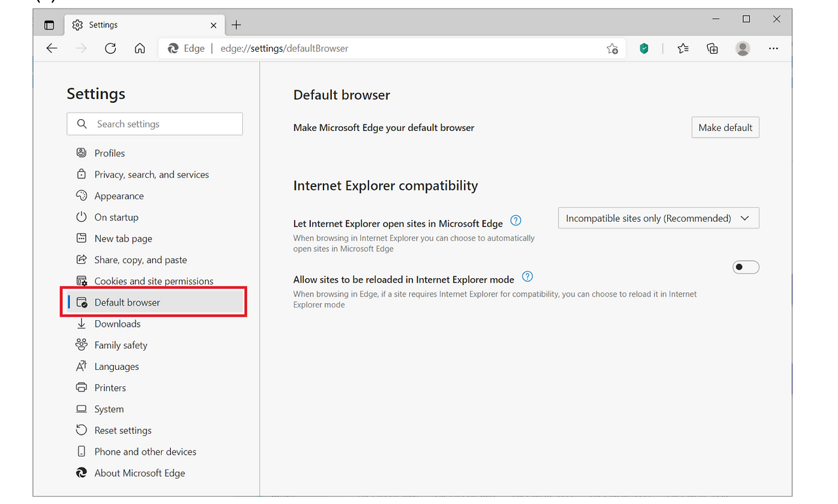Click the Family safety icon
Screen dimensions: 838x504
81,345
